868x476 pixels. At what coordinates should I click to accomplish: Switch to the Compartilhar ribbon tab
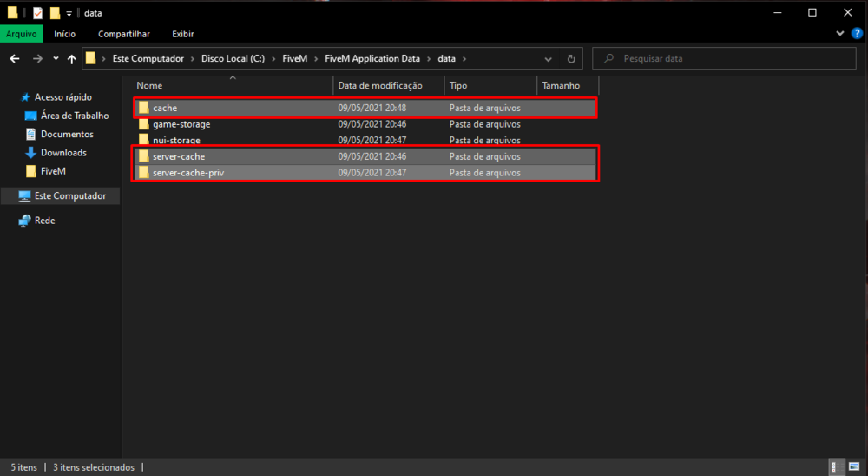point(123,34)
